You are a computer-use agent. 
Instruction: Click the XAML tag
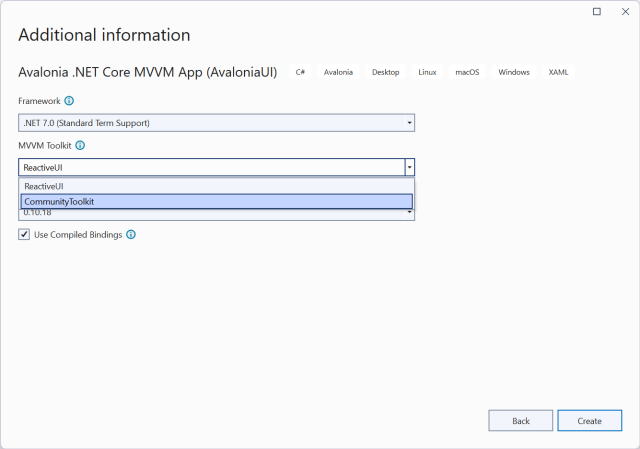558,72
